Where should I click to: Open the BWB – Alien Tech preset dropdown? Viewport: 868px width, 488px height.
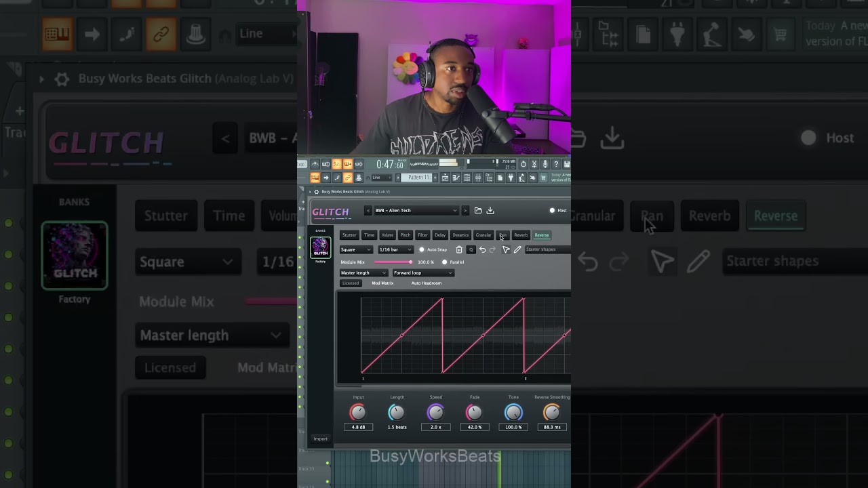[416, 211]
